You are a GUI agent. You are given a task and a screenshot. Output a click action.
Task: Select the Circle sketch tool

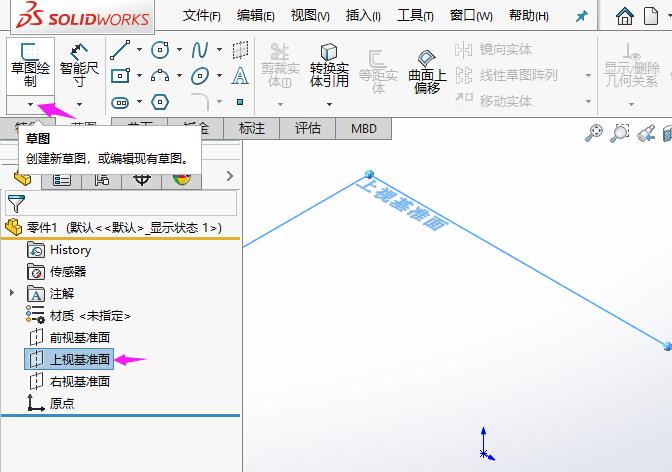tap(160, 50)
